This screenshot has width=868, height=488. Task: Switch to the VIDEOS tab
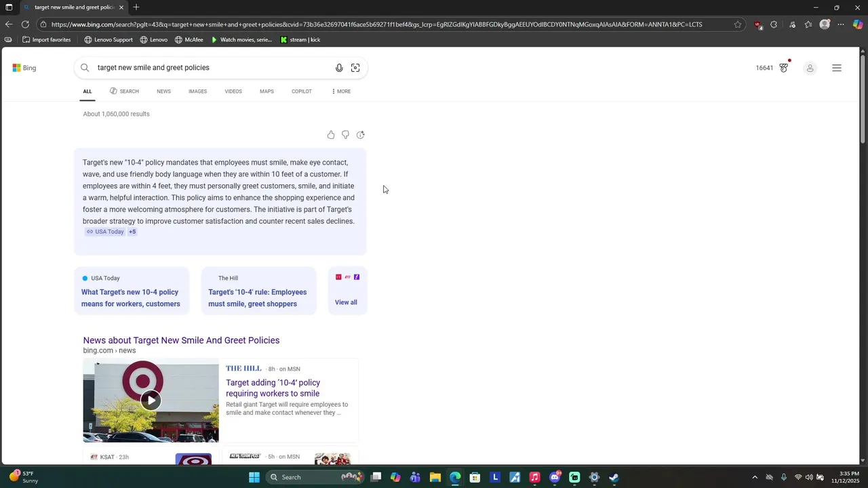tap(233, 91)
